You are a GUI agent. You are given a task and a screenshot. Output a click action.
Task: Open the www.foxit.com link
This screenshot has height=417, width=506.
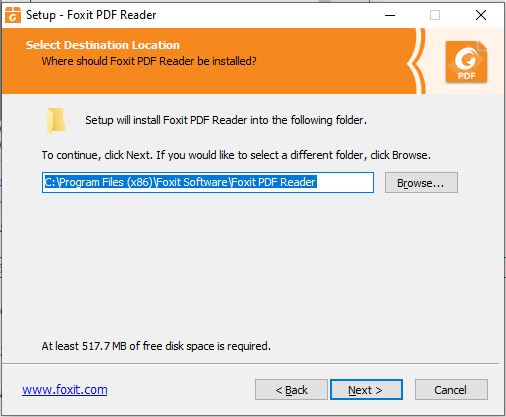click(65, 389)
